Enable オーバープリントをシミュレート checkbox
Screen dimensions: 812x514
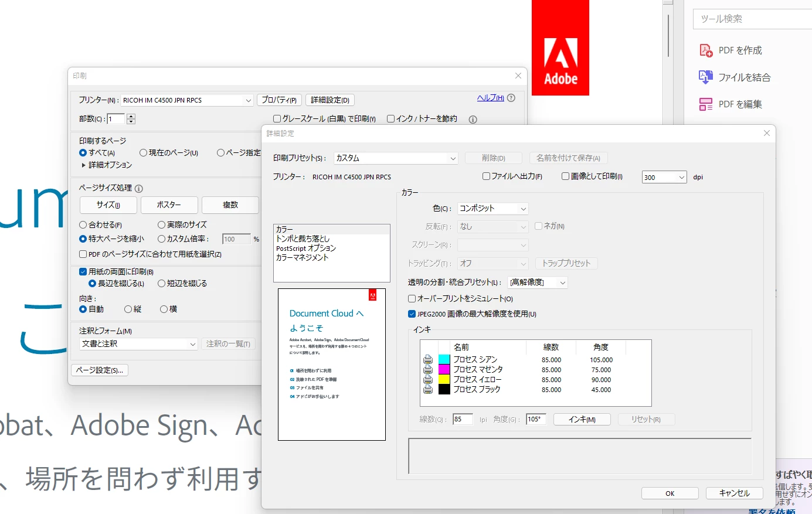[412, 299]
